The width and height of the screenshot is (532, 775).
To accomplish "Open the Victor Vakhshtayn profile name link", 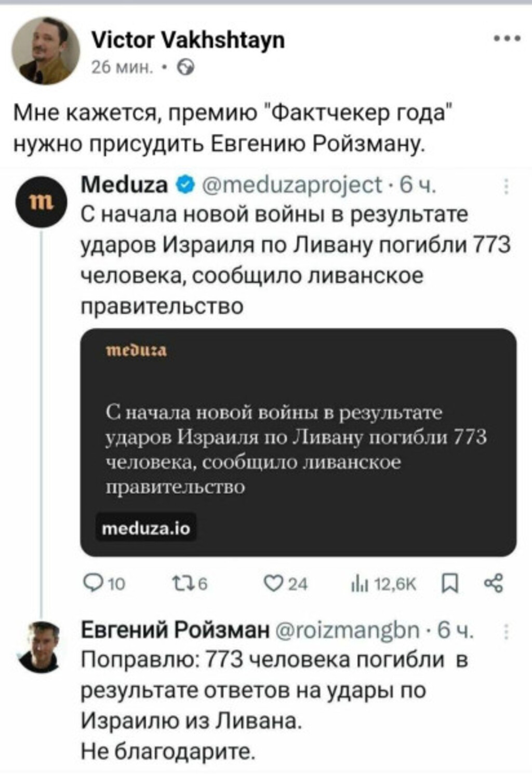I will 188,40.
